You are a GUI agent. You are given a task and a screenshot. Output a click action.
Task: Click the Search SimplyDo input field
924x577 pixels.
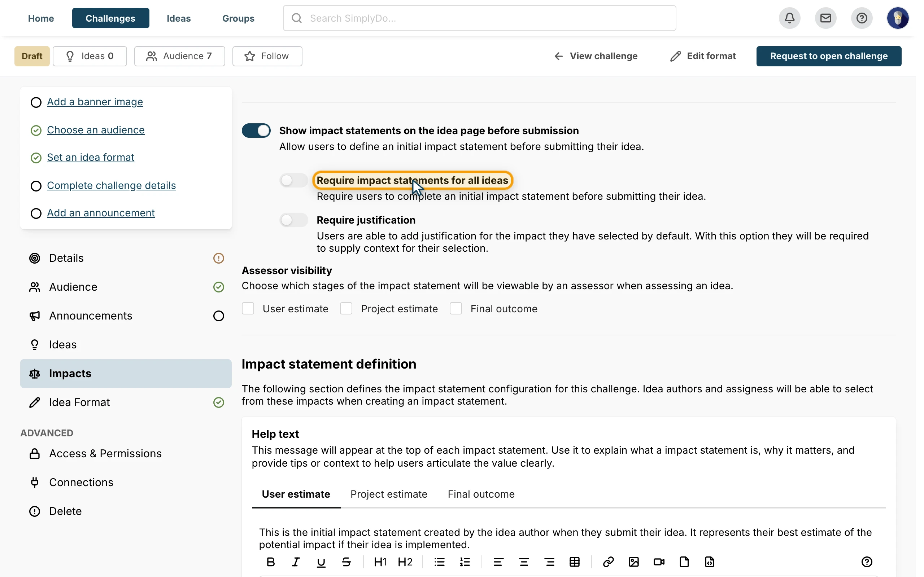pos(479,18)
